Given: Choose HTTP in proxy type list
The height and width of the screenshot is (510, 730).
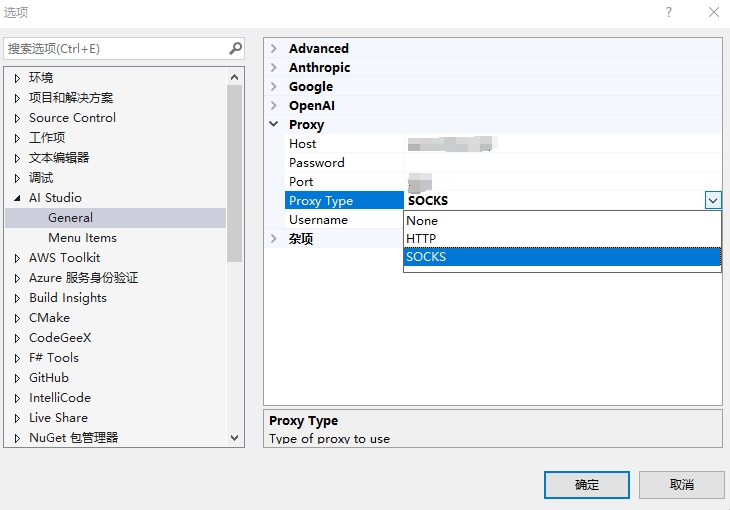Looking at the screenshot, I should pyautogui.click(x=421, y=239).
